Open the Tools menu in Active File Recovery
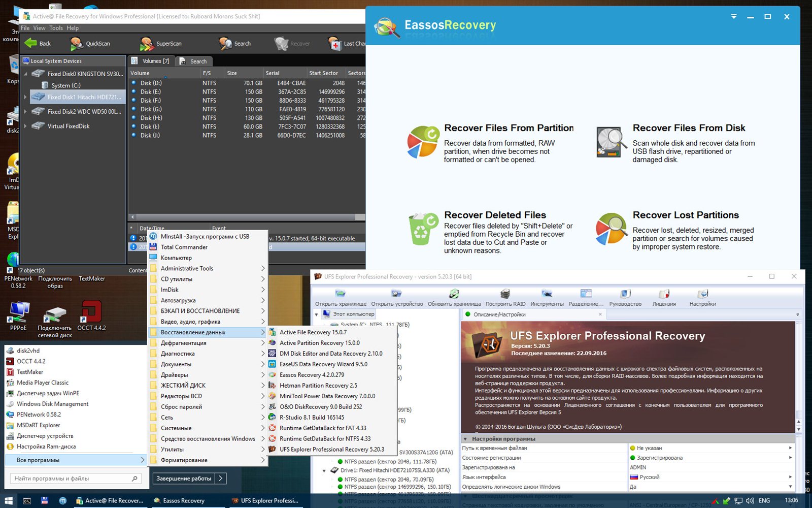The height and width of the screenshot is (508, 812). [56, 28]
